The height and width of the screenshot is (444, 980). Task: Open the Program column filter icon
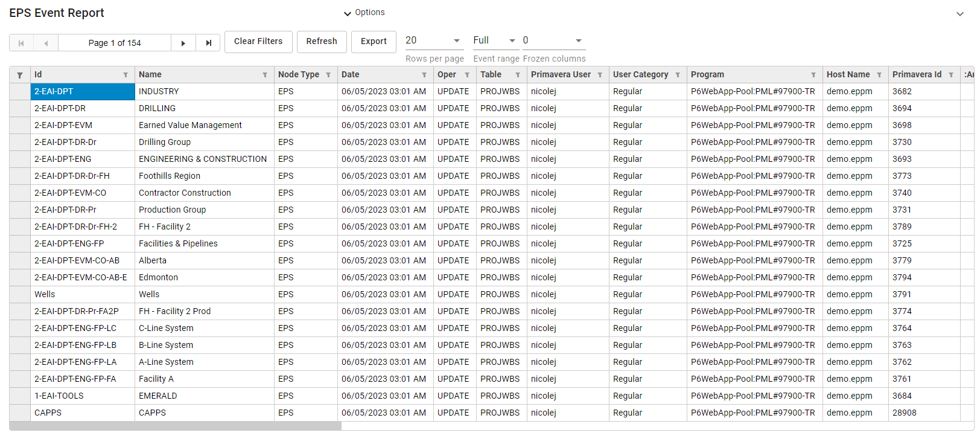813,75
